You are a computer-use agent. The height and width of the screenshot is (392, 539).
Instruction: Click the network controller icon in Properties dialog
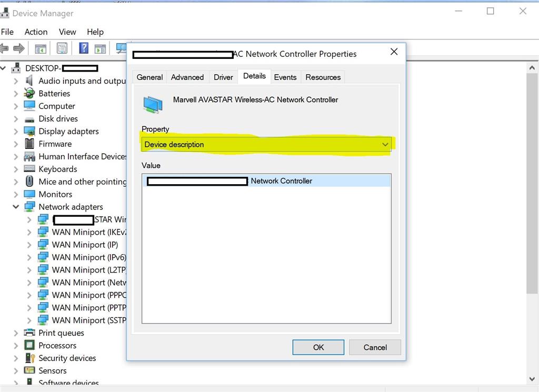[153, 105]
